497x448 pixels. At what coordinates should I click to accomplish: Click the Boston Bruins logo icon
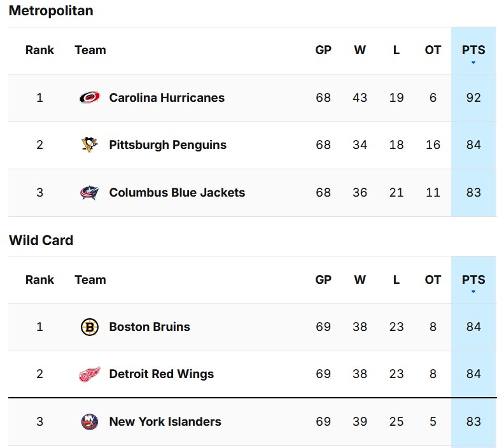pos(90,327)
